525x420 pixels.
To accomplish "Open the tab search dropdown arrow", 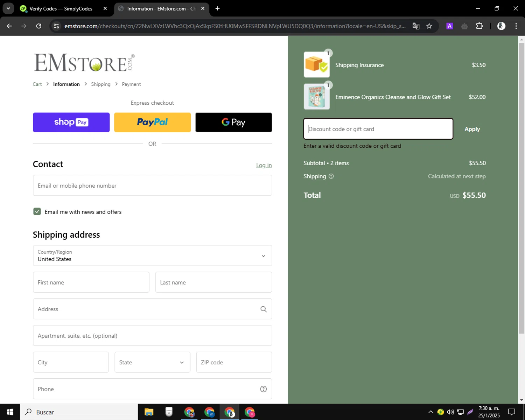I will click(8, 8).
